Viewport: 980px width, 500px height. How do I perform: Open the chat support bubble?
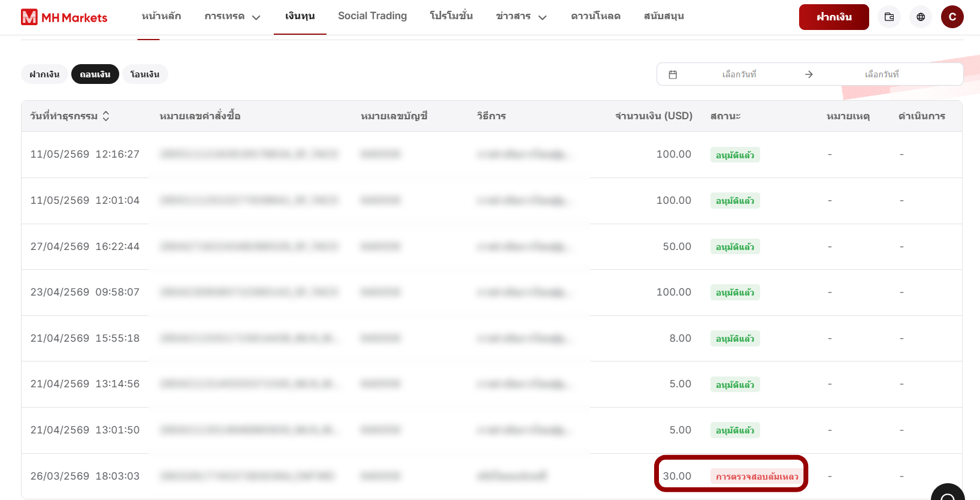tap(948, 493)
